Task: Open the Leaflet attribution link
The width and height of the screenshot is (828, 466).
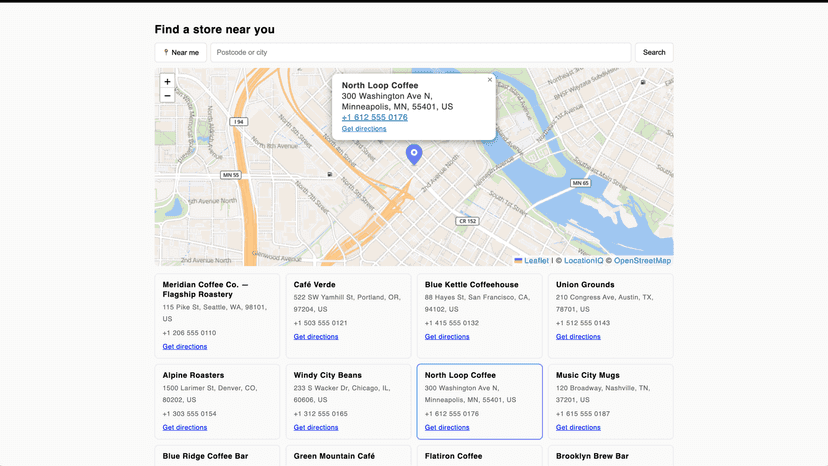Action: click(x=536, y=260)
